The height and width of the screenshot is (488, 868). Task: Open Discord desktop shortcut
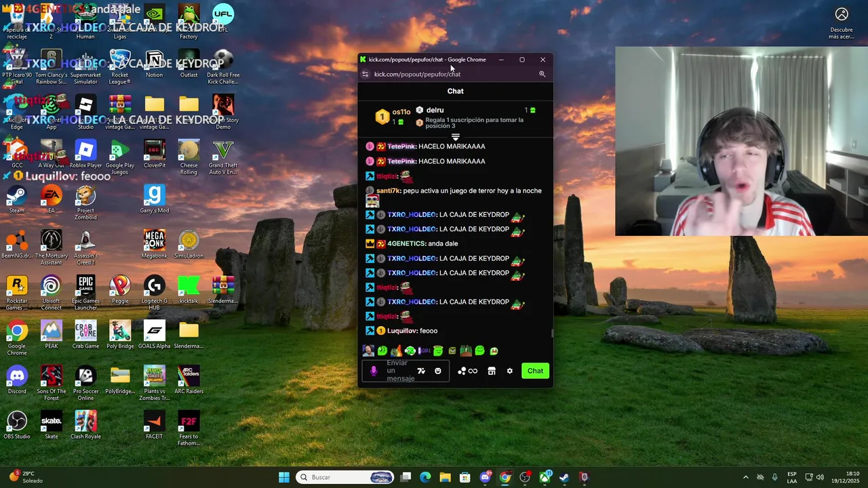coord(17,380)
